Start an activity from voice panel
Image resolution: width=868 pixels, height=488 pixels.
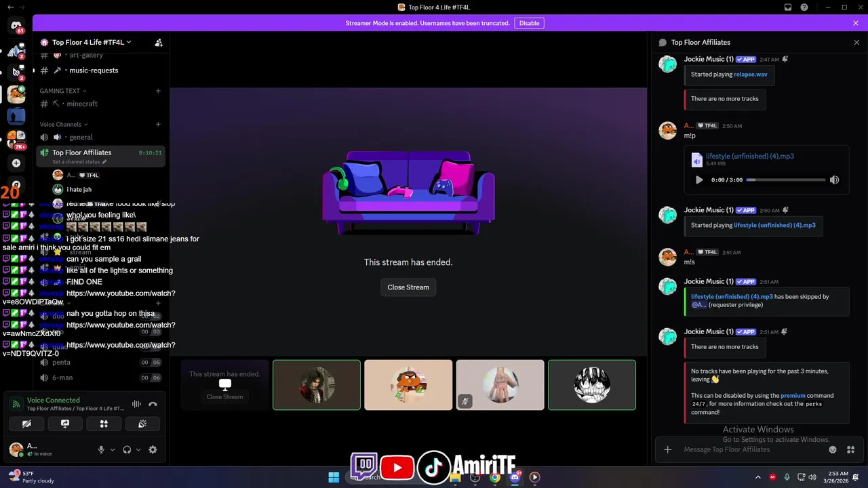point(104,424)
